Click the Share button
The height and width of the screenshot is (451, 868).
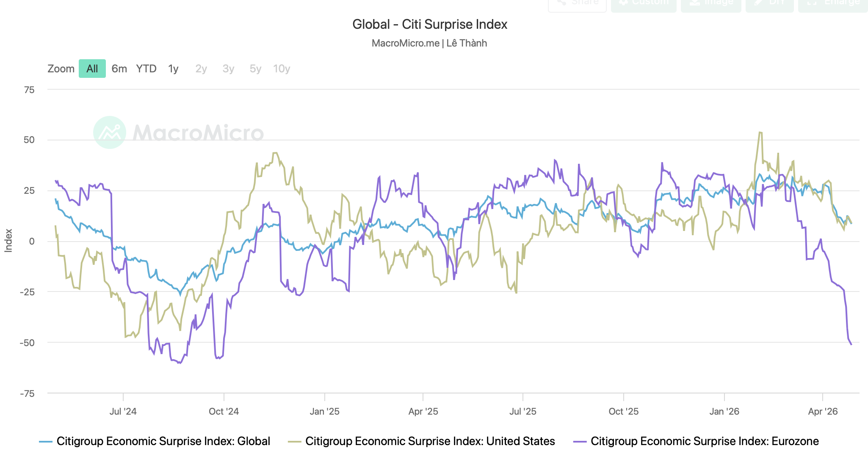577,3
